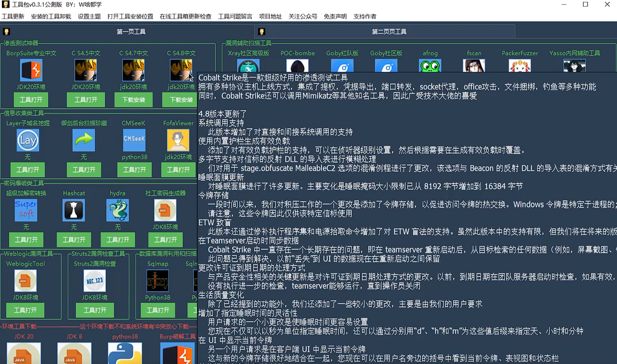Click the hydra dragon icon

(118, 210)
